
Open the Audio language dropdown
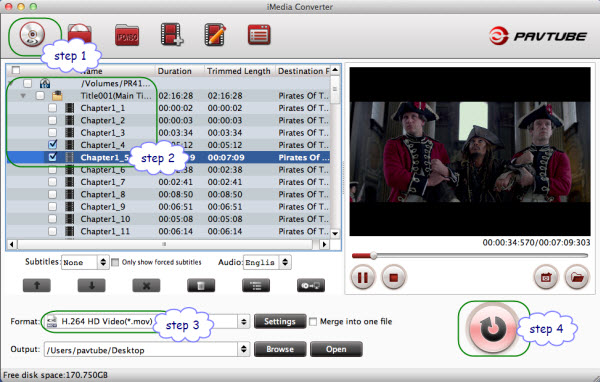coord(267,262)
